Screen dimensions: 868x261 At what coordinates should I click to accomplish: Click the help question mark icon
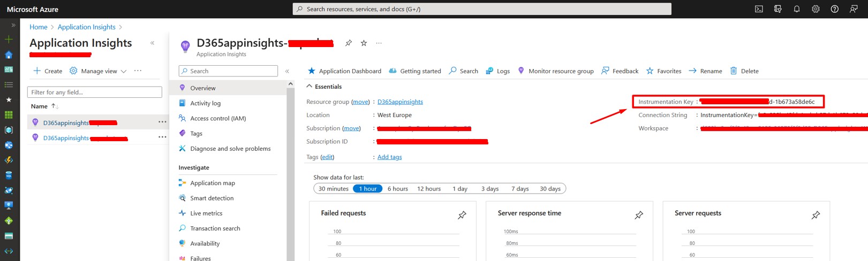coord(834,9)
